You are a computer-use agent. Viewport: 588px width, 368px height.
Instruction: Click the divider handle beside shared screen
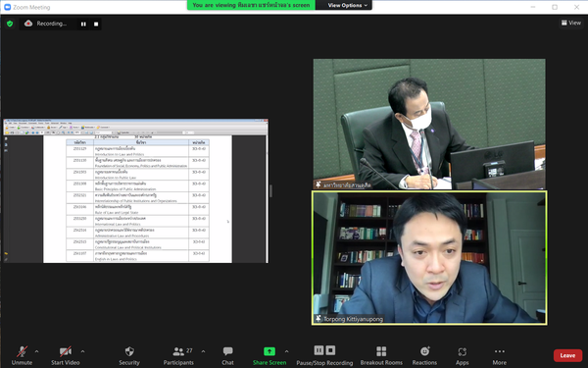[x=270, y=190]
